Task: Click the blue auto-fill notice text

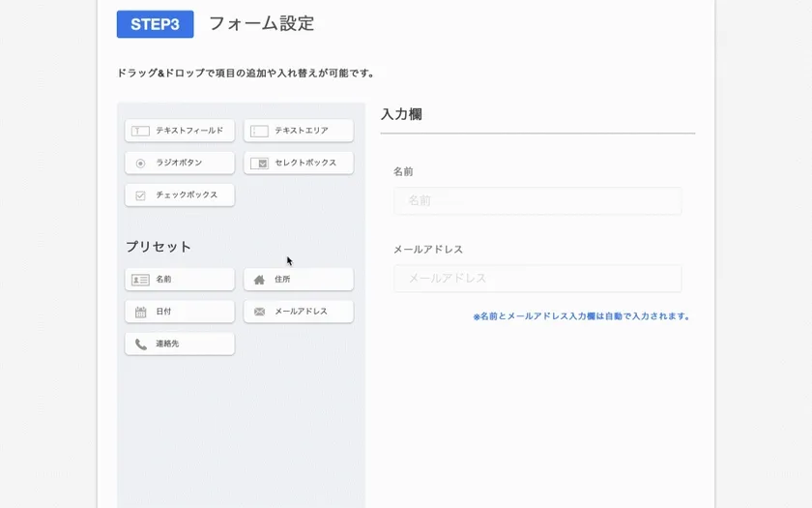Action: pyautogui.click(x=580, y=316)
